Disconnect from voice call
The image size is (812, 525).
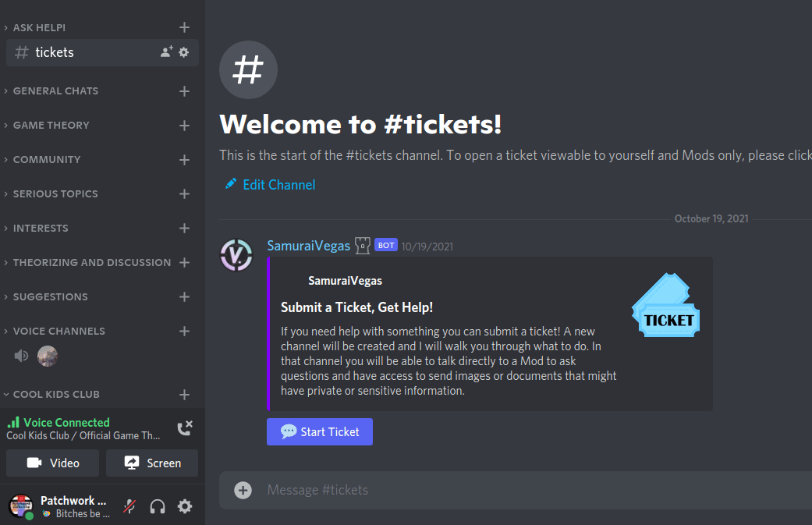[x=185, y=428]
